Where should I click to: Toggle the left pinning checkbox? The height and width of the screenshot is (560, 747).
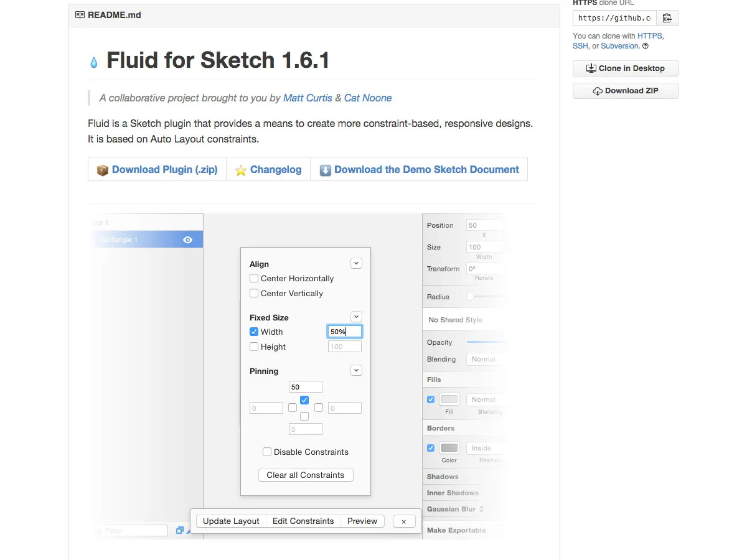(x=293, y=408)
